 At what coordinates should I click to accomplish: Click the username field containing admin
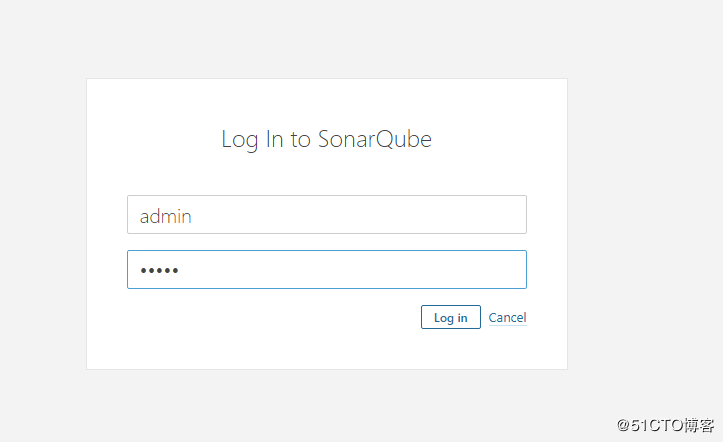coord(326,215)
